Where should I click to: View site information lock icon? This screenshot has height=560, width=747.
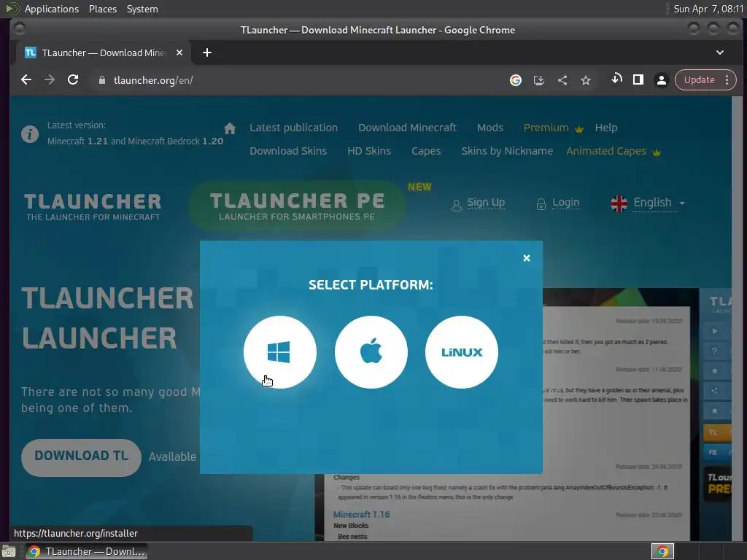point(101,80)
